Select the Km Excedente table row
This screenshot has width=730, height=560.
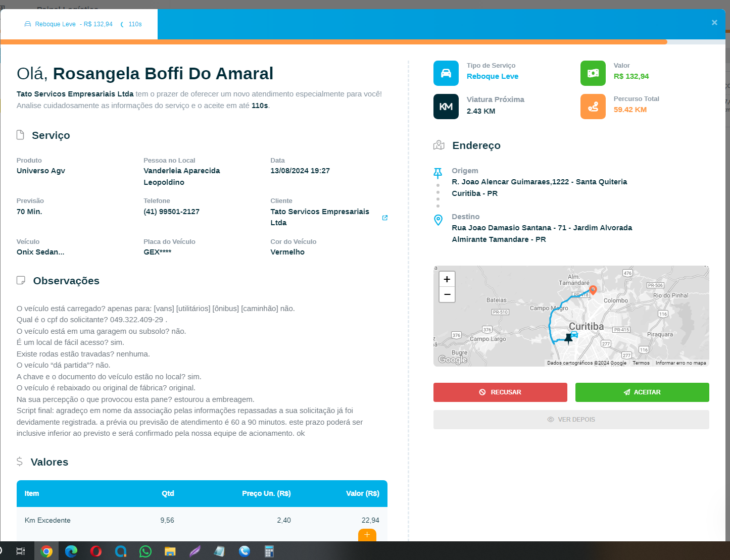[202, 521]
